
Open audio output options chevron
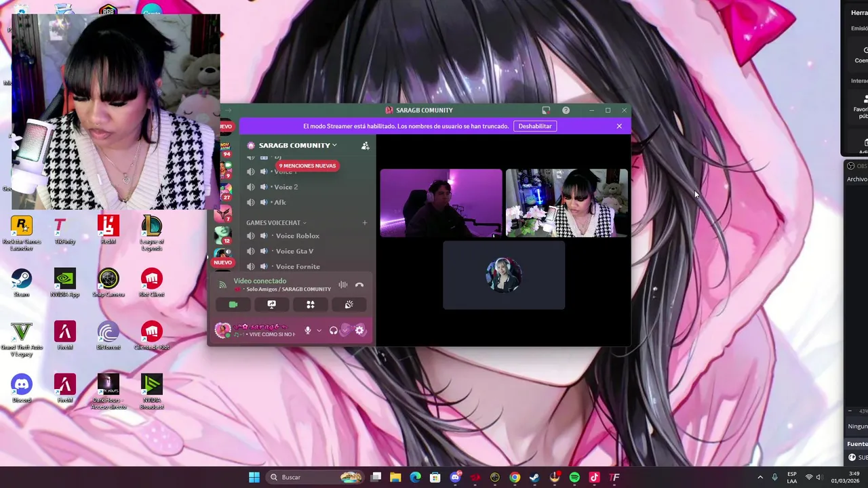click(345, 330)
